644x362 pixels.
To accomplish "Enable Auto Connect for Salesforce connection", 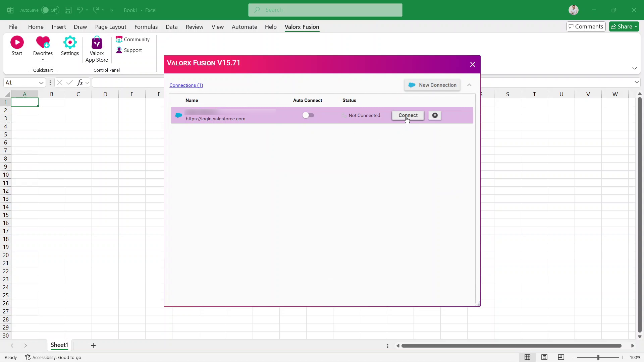I will tap(308, 115).
